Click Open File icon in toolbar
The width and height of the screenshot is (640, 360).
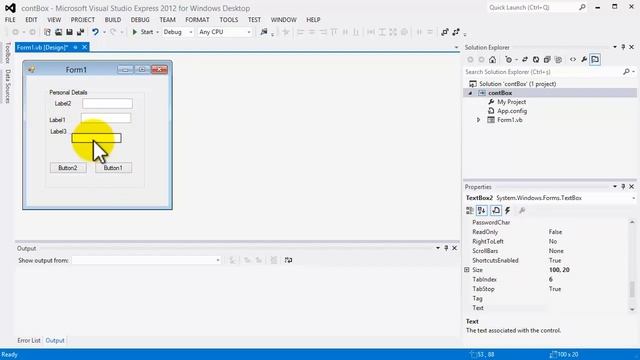(58, 32)
